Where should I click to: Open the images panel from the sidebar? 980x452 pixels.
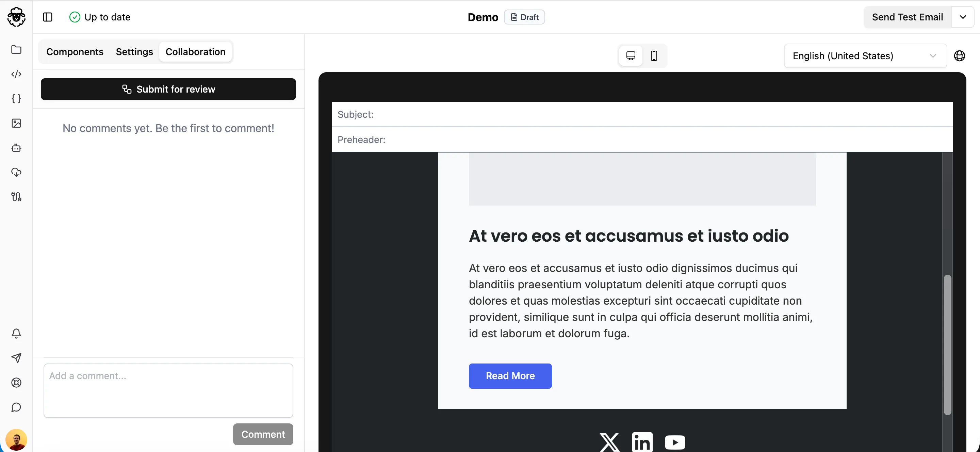[16, 123]
